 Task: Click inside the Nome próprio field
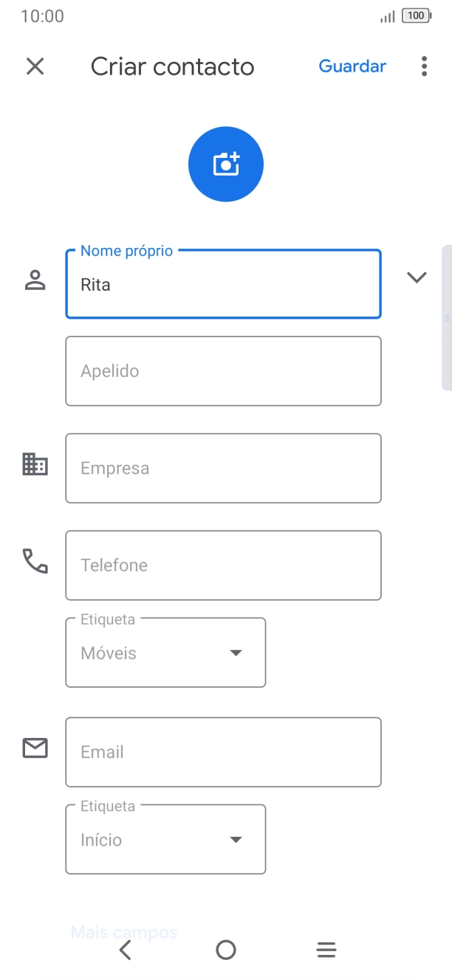(x=222, y=284)
